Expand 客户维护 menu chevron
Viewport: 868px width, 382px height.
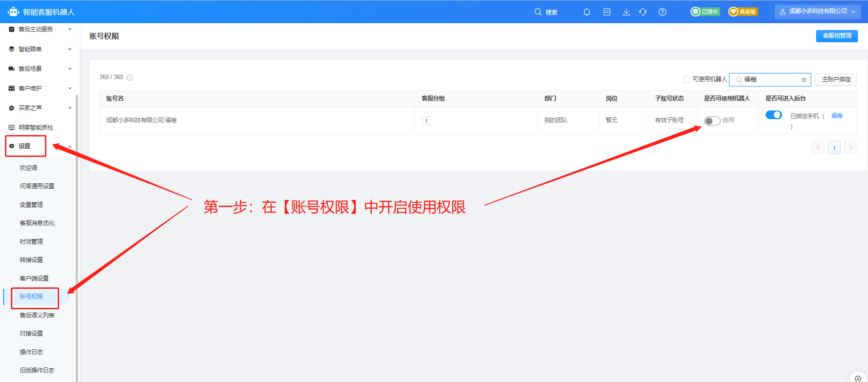coord(70,88)
